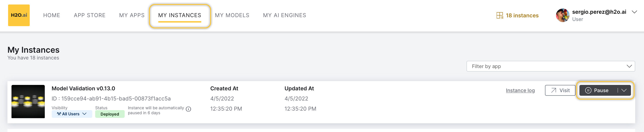644x132 pixels.
Task: Open the All Users visibility dropdown
Action: [72, 114]
